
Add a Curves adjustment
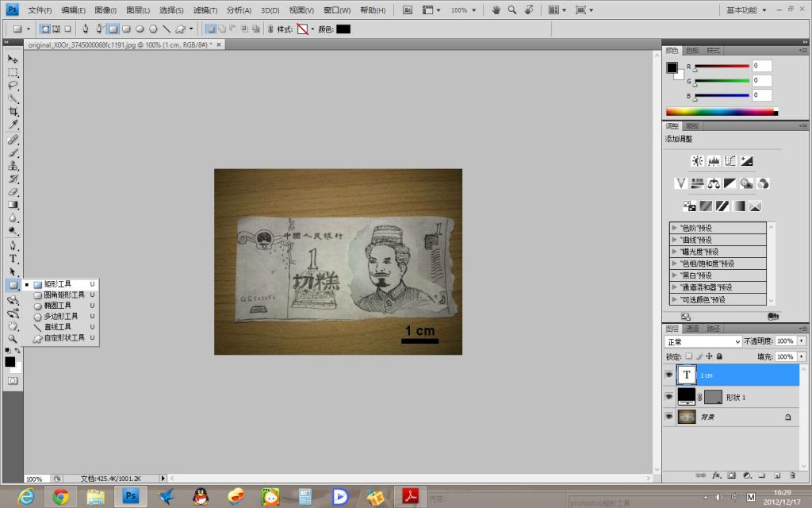click(730, 160)
